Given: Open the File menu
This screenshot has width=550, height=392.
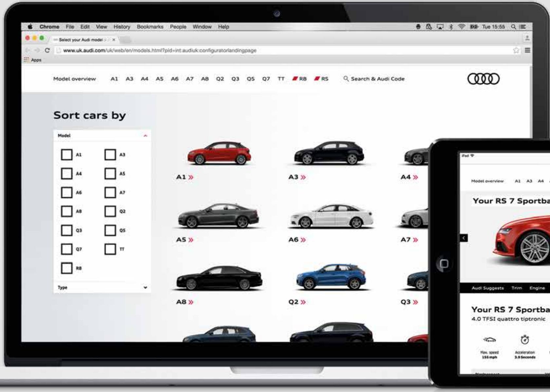Looking at the screenshot, I should point(70,27).
